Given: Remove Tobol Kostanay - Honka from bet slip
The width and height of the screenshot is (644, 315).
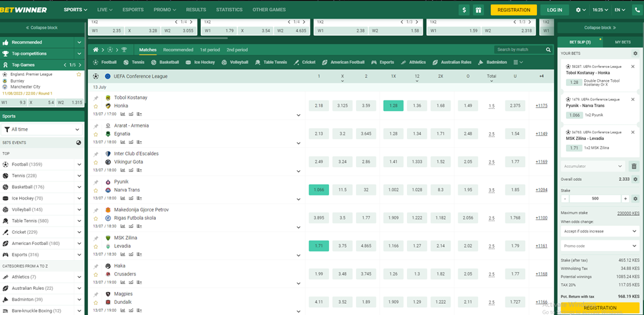Looking at the screenshot, I should pos(633,67).
